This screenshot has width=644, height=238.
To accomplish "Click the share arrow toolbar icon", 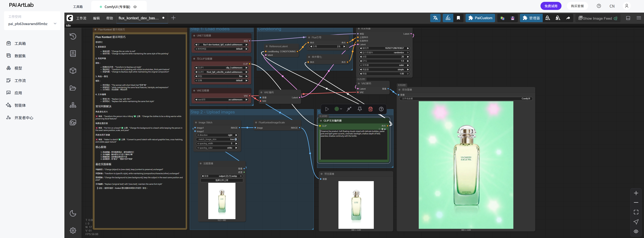I will point(568,18).
